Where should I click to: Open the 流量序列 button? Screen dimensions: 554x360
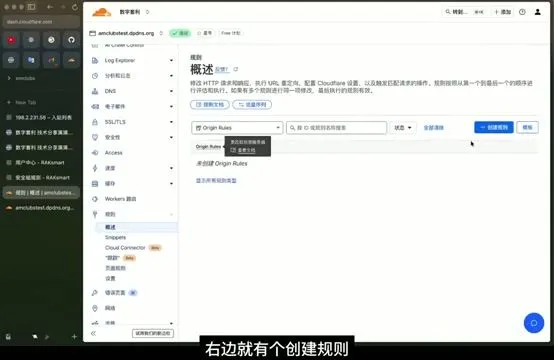252,105
